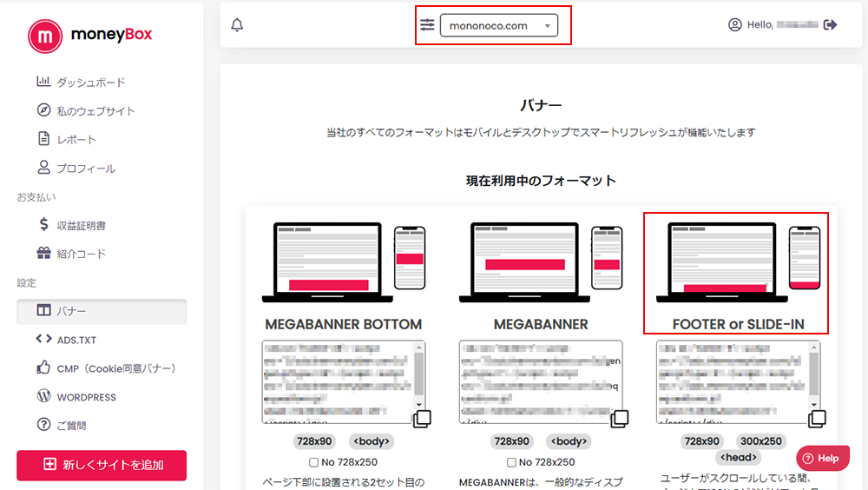Enable No 728x250 under MEGABANNER BOTTOM

pyautogui.click(x=313, y=462)
